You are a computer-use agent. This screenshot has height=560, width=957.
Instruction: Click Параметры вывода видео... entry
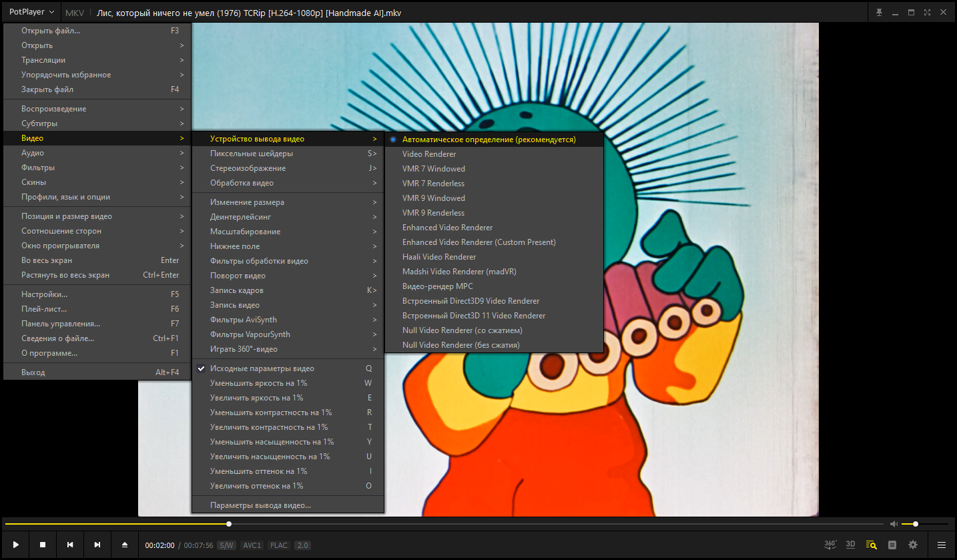pos(260,505)
